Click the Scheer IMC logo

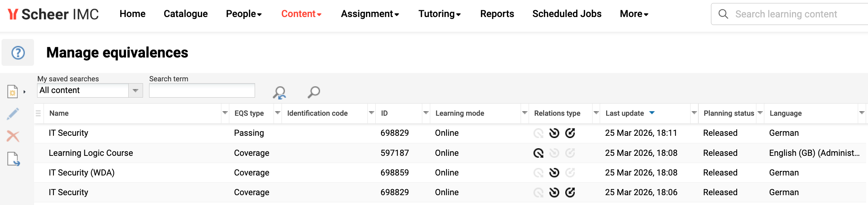coord(53,14)
